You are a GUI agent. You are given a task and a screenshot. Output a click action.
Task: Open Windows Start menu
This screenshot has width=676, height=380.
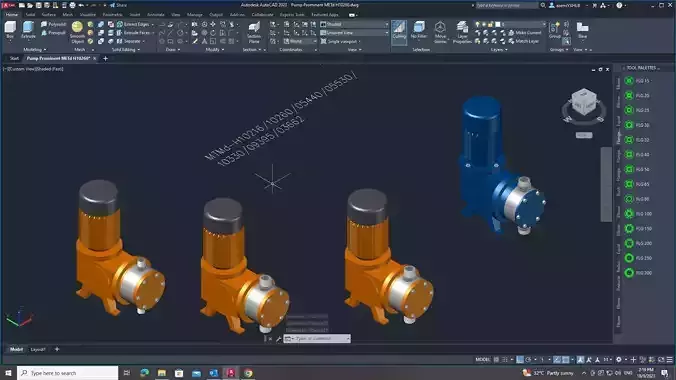pos(8,373)
